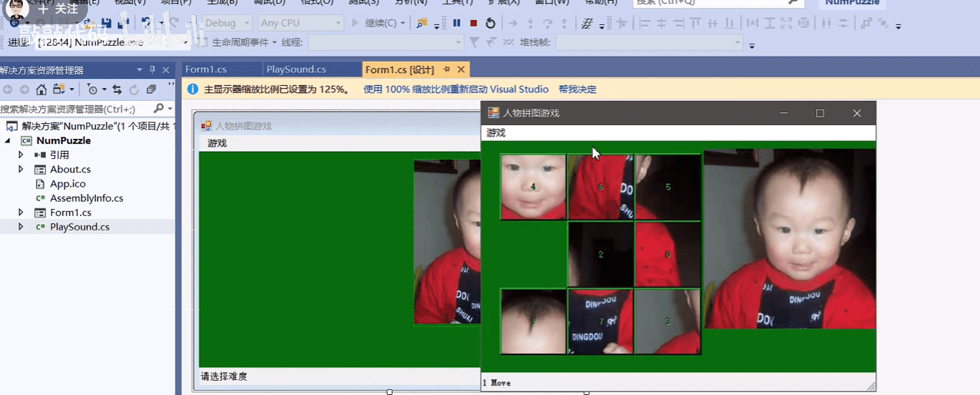
Task: Click the Step Over arrow icon
Action: [x=548, y=23]
